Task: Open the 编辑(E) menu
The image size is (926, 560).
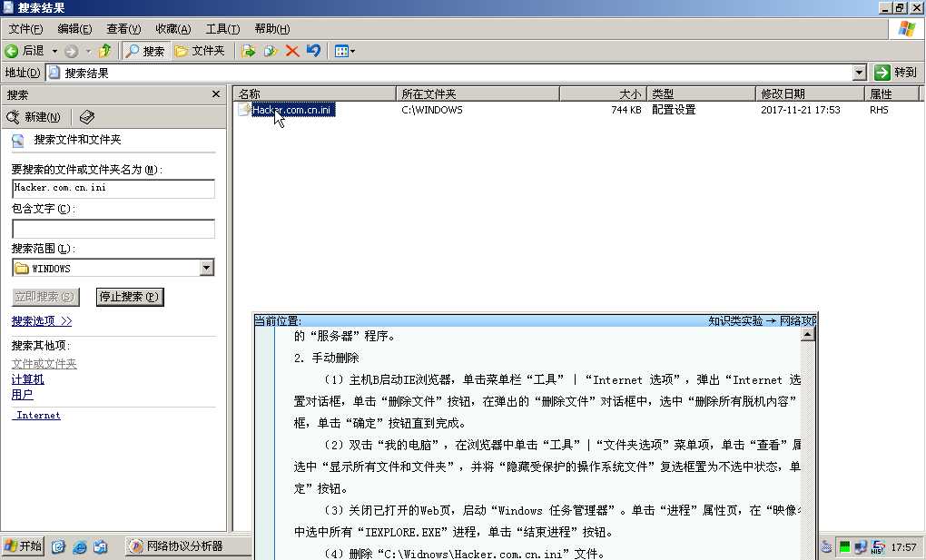Action: (x=74, y=29)
